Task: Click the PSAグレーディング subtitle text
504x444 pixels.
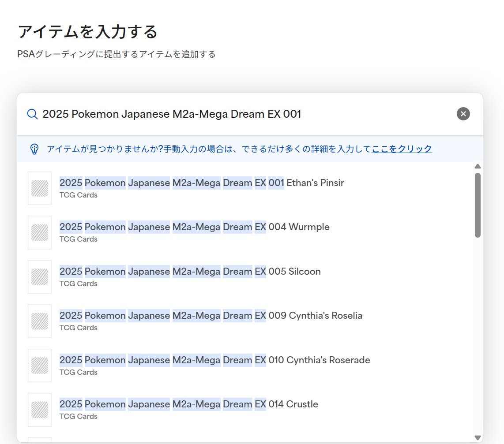Action: pyautogui.click(x=117, y=54)
